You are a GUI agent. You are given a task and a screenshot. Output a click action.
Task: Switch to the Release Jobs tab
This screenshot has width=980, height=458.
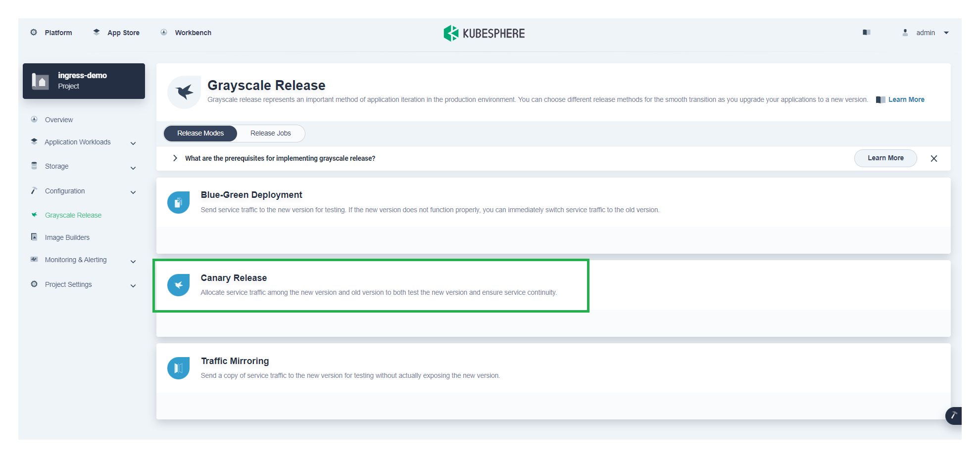pos(271,133)
